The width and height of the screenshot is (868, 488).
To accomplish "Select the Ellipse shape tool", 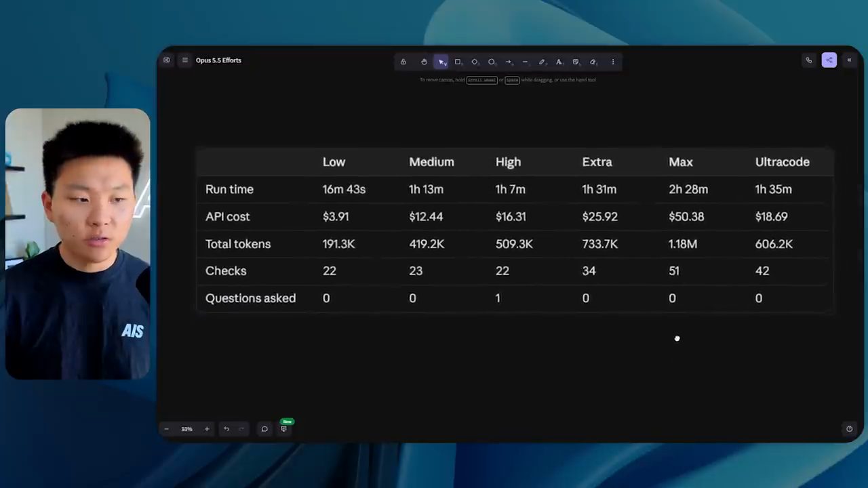I will pos(492,62).
